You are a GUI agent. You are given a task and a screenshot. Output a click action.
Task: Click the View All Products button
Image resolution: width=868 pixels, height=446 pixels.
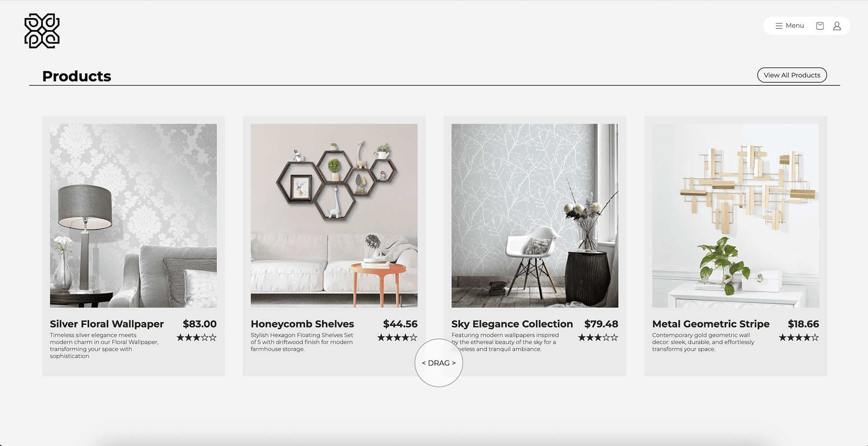pyautogui.click(x=792, y=75)
